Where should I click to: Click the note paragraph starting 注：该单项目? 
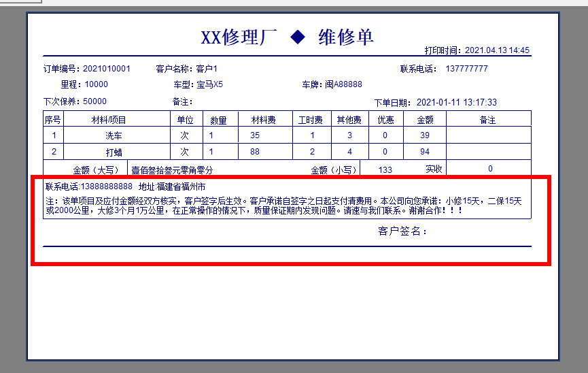point(283,206)
